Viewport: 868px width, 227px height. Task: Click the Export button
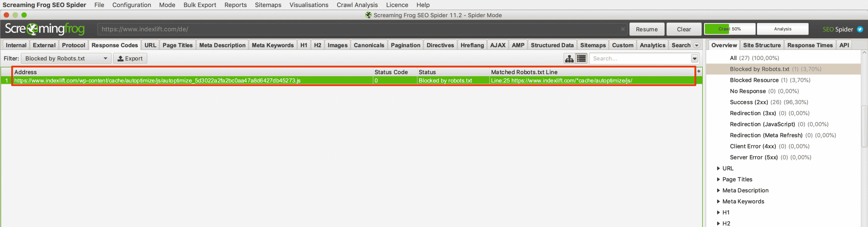click(130, 58)
